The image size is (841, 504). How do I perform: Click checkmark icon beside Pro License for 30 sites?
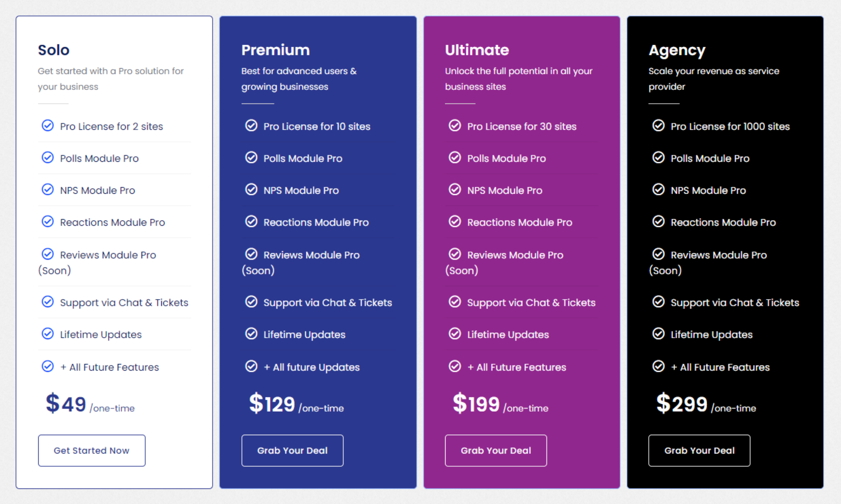pyautogui.click(x=455, y=126)
